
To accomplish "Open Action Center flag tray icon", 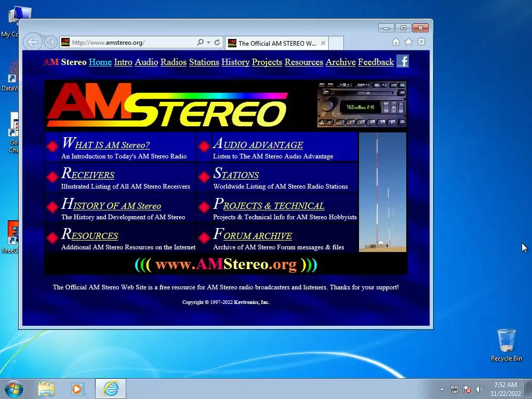I will coord(467,389).
